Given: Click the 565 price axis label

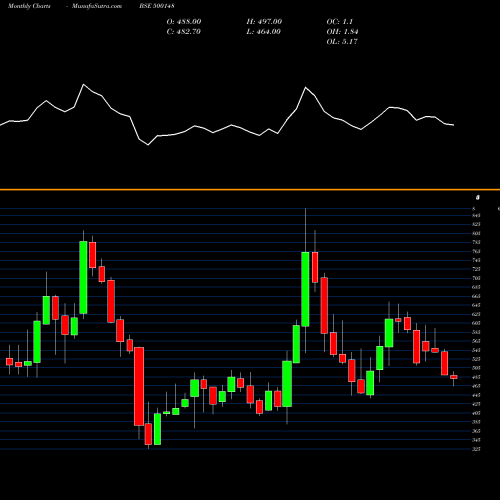Looking at the screenshot, I should coord(476,341).
